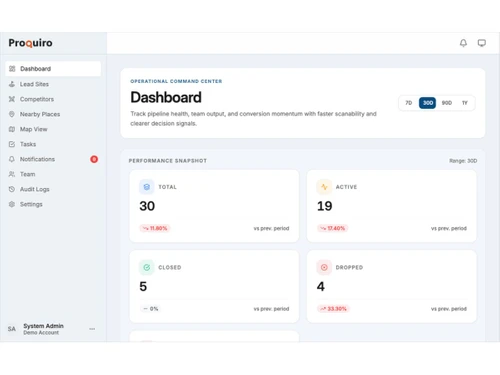Click the monitor icon in header
The image size is (500, 375).
point(482,43)
